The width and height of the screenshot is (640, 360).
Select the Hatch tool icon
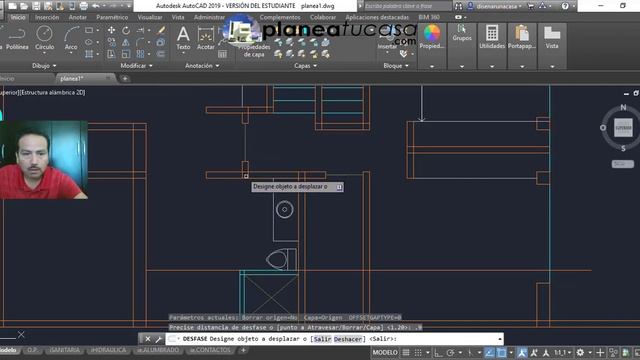point(89,54)
